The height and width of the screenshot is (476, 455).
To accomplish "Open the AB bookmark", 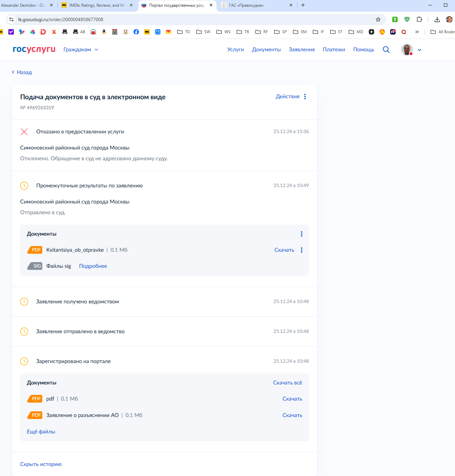I will tap(79, 32).
